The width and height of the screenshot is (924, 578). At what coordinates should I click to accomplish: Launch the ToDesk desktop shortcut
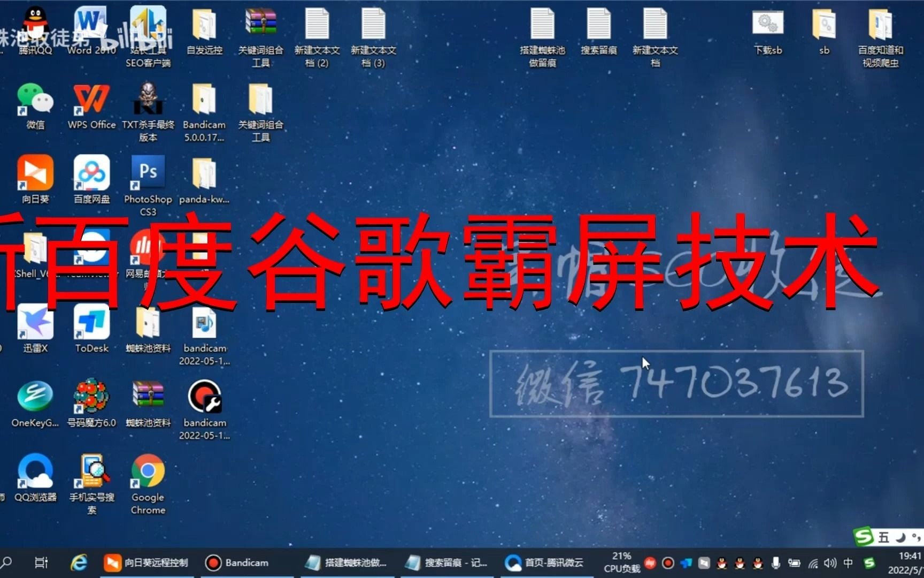[91, 329]
